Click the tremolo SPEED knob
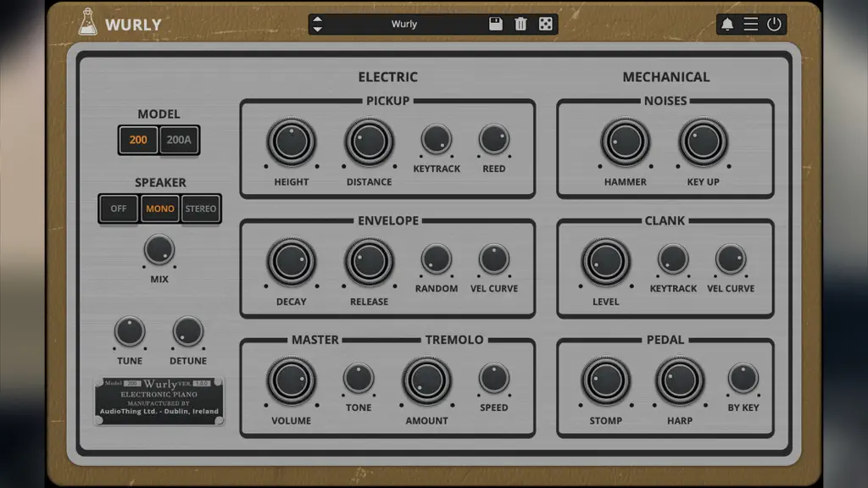Screen dimensions: 868x488 click(x=494, y=378)
